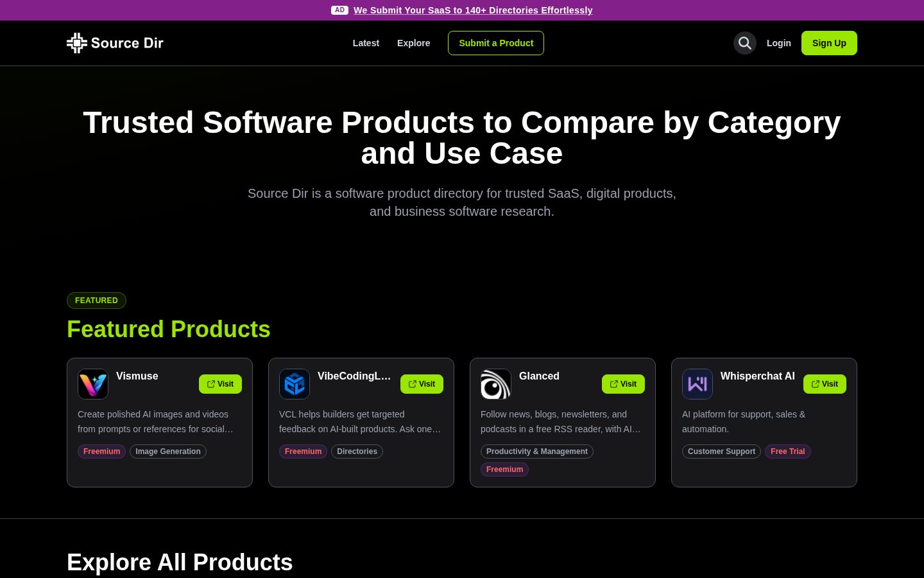
Task: Click the Submit a Product button
Action: [496, 43]
